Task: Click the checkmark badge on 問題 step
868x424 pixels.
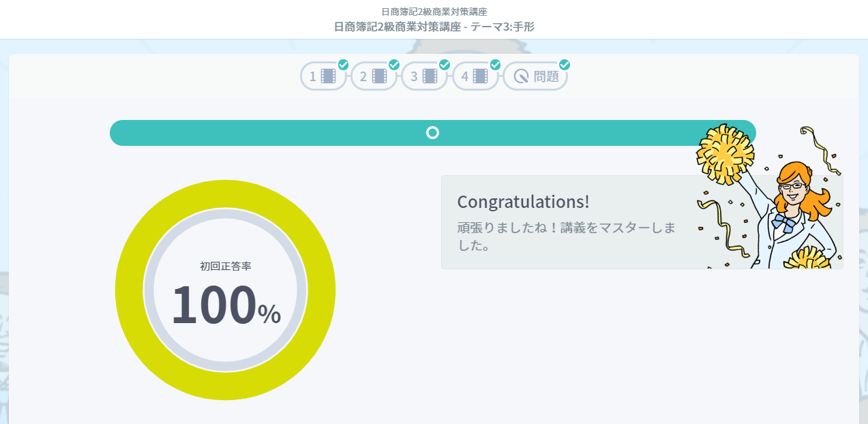Action: coord(565,65)
